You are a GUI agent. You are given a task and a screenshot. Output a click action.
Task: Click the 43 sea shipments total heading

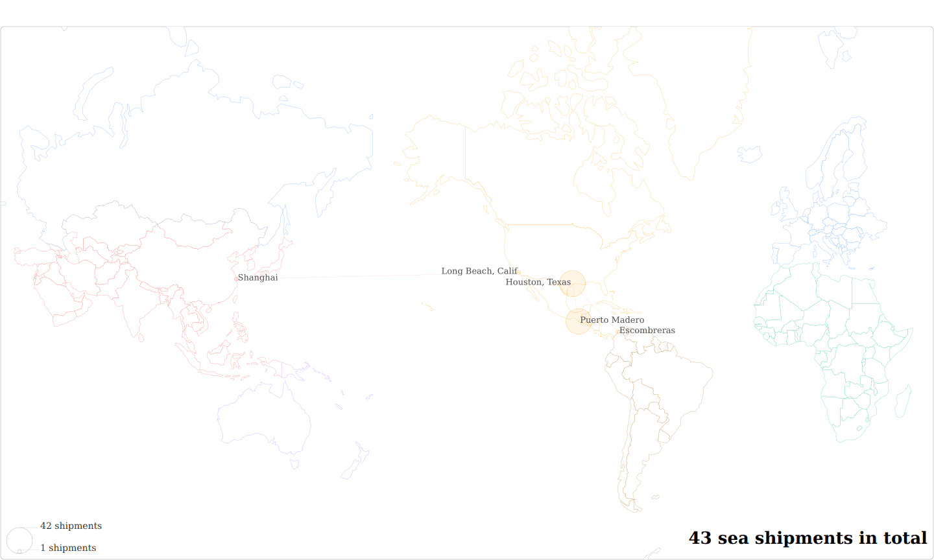click(808, 538)
